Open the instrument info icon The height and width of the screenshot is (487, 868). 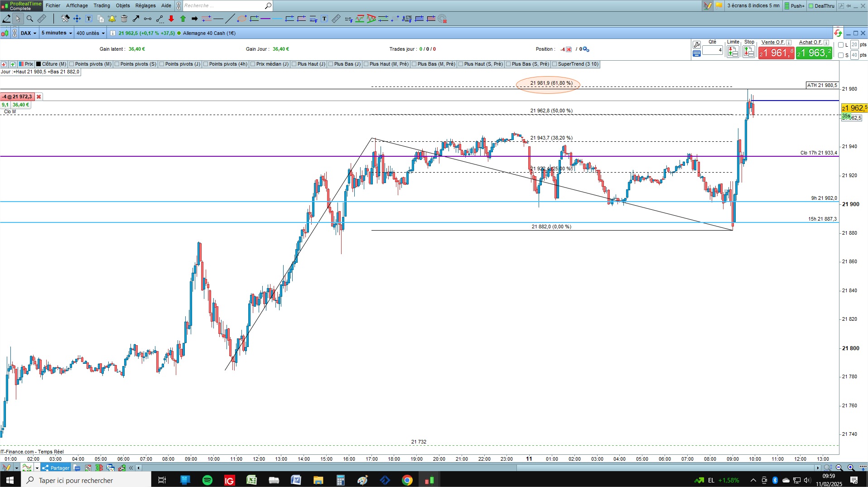[x=112, y=33]
